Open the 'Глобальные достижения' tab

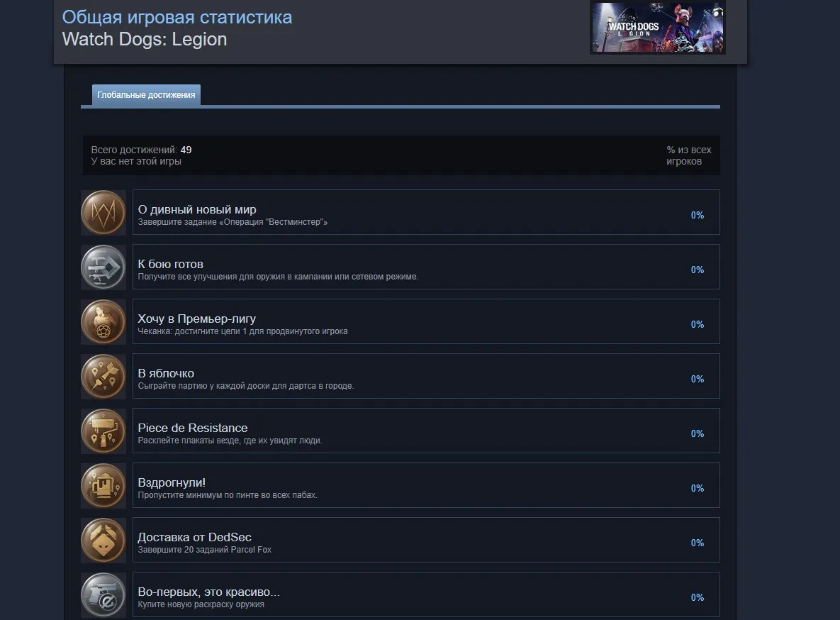coord(146,95)
